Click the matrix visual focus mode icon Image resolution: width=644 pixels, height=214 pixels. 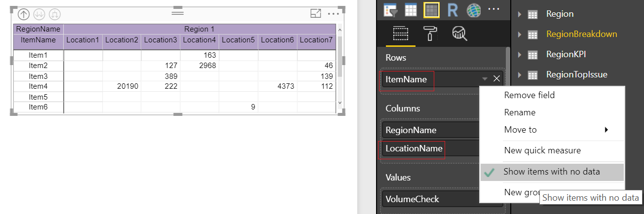316,14
